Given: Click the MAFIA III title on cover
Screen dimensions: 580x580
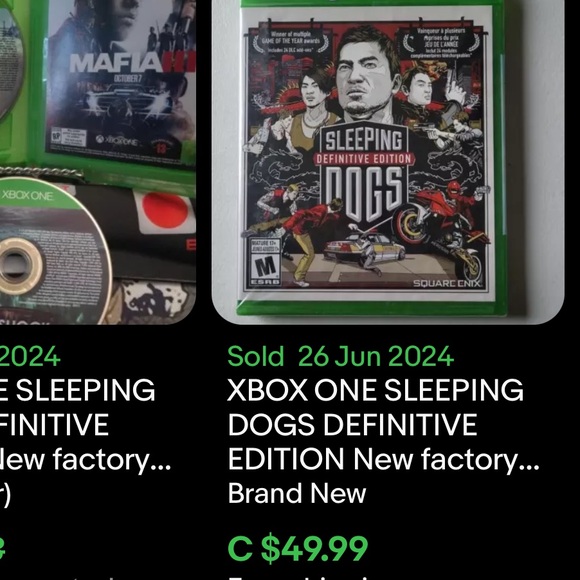Looking at the screenshot, I should [x=132, y=63].
